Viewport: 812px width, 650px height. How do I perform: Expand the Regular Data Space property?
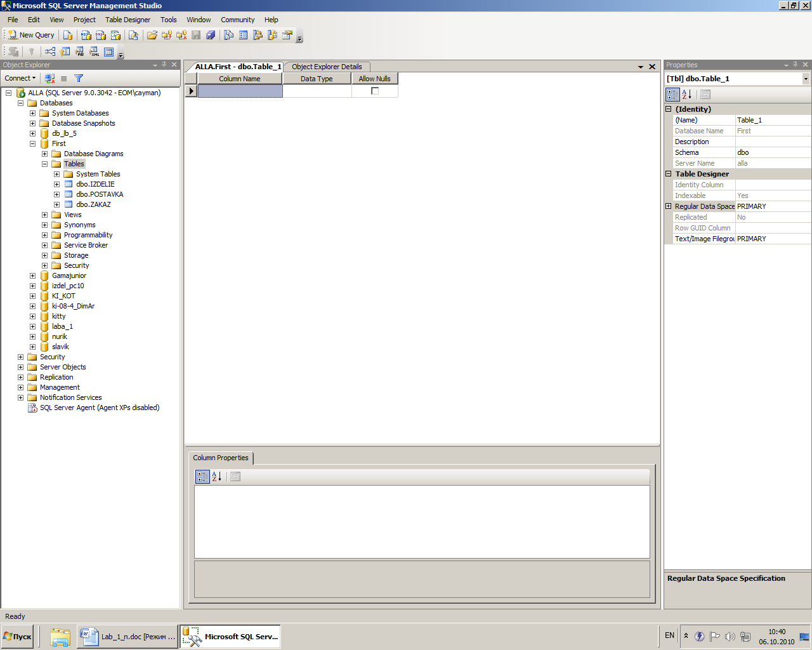668,206
